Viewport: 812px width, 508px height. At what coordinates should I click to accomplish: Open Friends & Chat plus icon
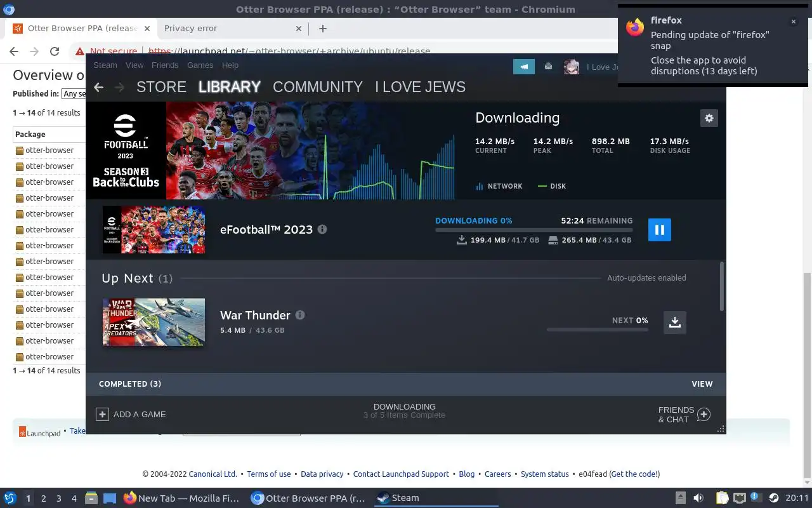[704, 415]
